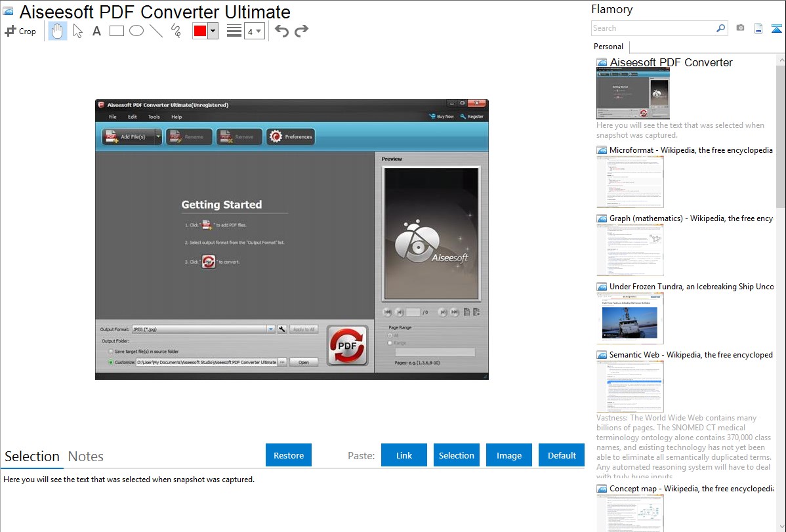Screen dimensions: 786x532
Task: Click Register in Aiseesoft window
Action: tap(472, 116)
